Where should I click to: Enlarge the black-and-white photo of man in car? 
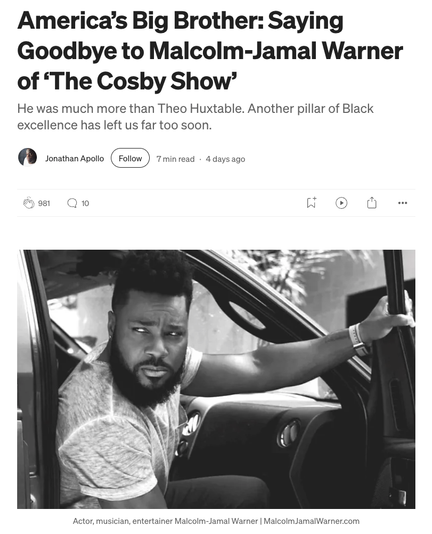pos(216,379)
